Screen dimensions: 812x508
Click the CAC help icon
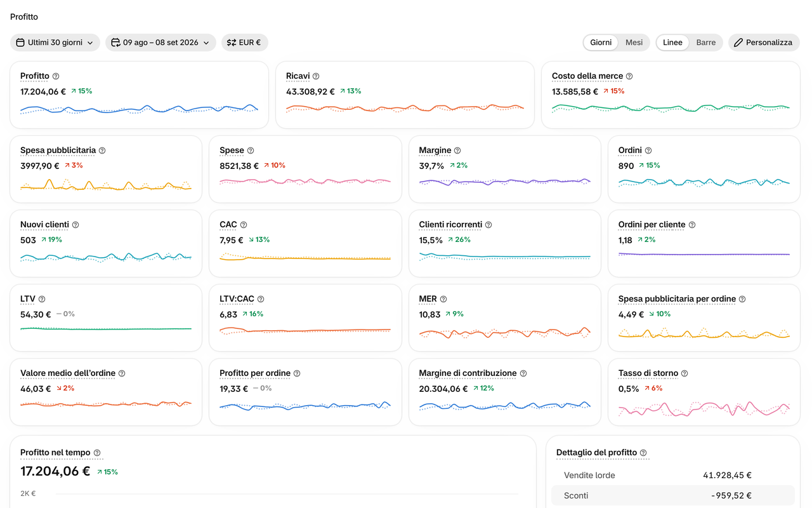click(x=244, y=225)
